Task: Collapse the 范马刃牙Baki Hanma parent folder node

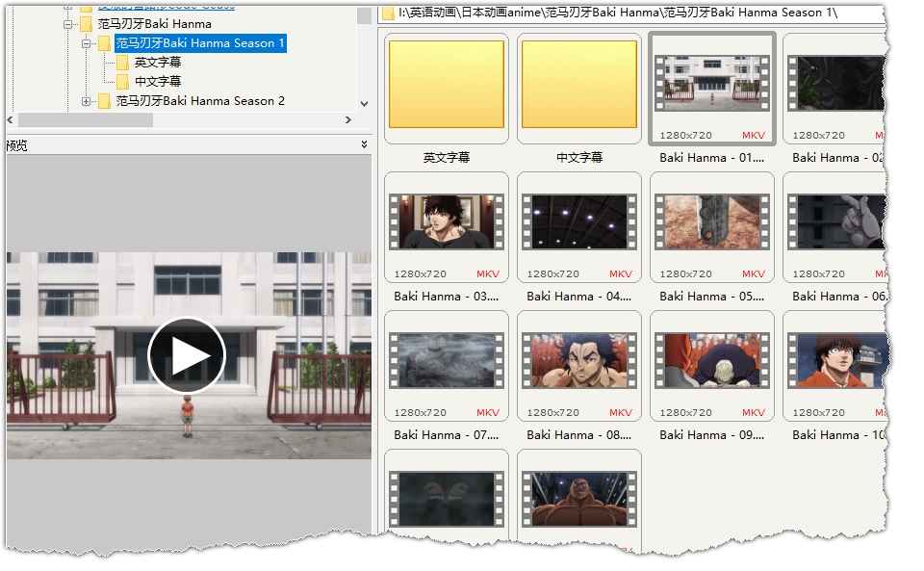Action: click(69, 24)
